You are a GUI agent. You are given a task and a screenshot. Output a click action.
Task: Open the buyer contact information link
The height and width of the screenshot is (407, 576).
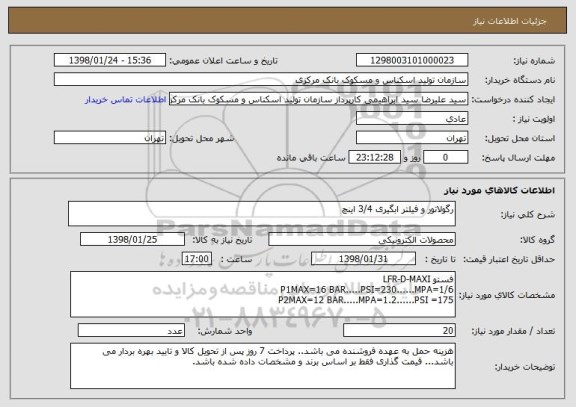(x=126, y=100)
